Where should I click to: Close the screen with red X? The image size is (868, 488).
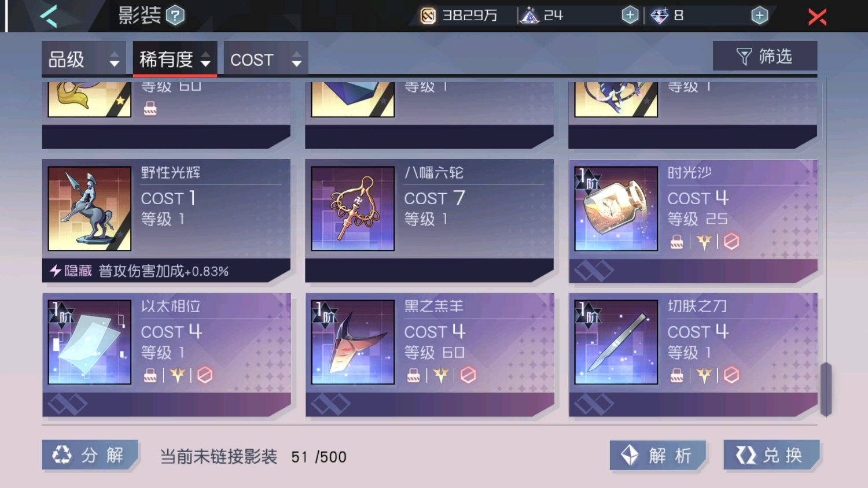[817, 16]
